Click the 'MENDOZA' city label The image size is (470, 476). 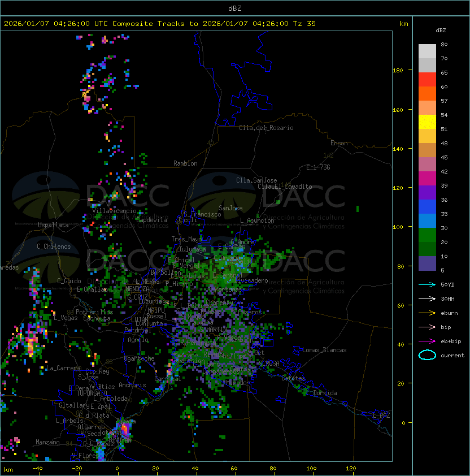point(137,288)
